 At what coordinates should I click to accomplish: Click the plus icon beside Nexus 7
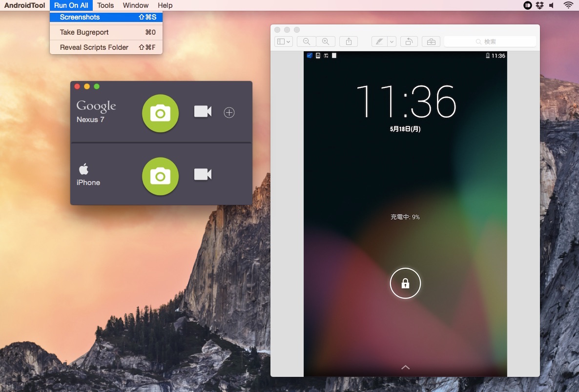tap(229, 112)
